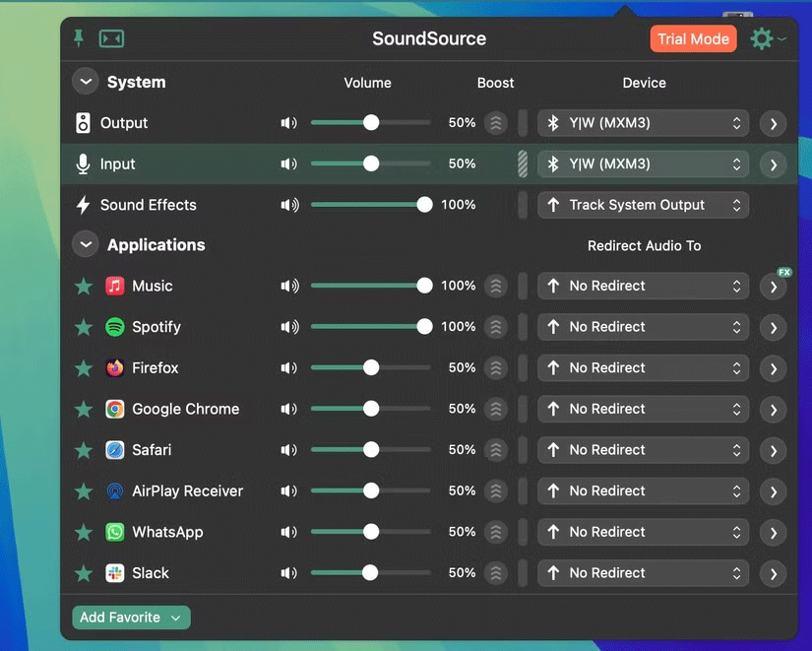Open Spotify's detail panel with the right chevron
This screenshot has width=812, height=651.
pos(773,327)
